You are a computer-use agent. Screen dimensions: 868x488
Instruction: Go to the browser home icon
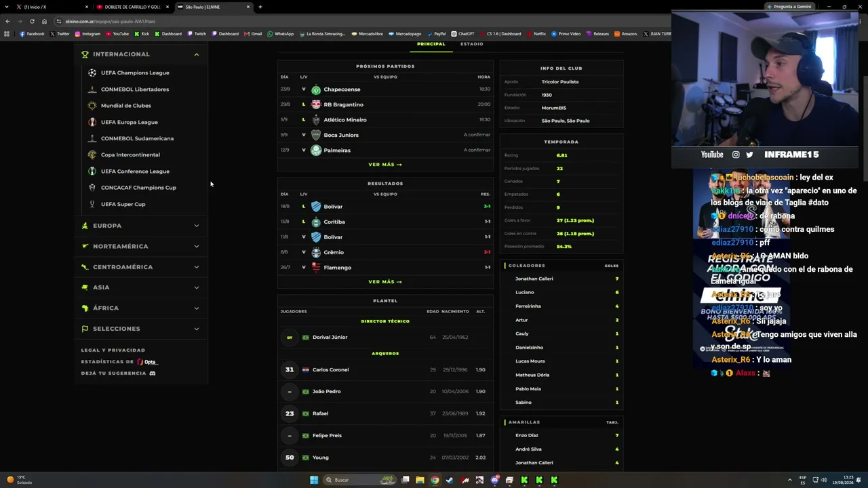click(45, 21)
